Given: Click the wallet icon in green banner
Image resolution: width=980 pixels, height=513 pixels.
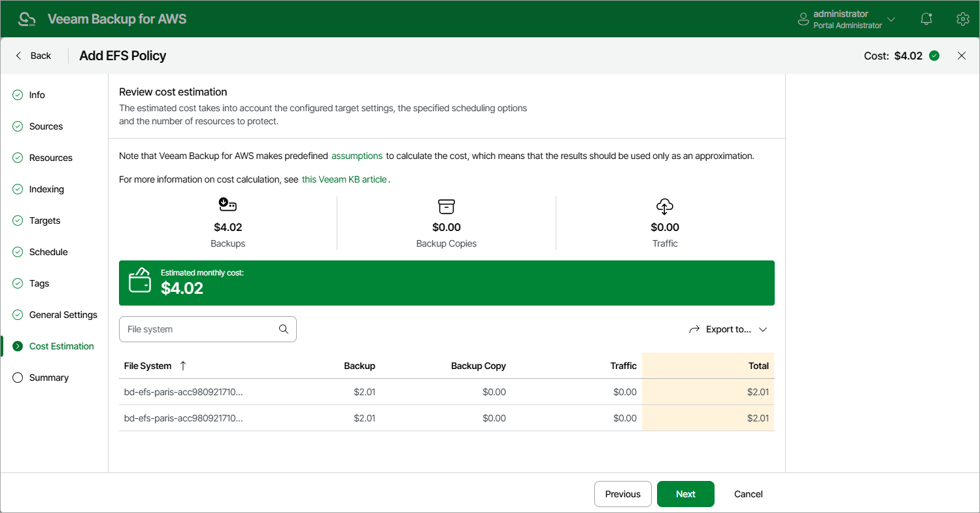Looking at the screenshot, I should pos(140,280).
